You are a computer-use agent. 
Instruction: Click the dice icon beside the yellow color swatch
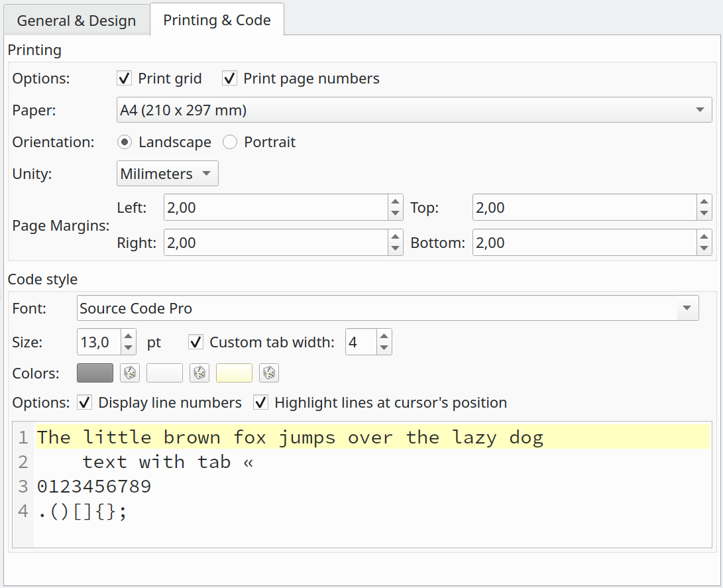269,373
